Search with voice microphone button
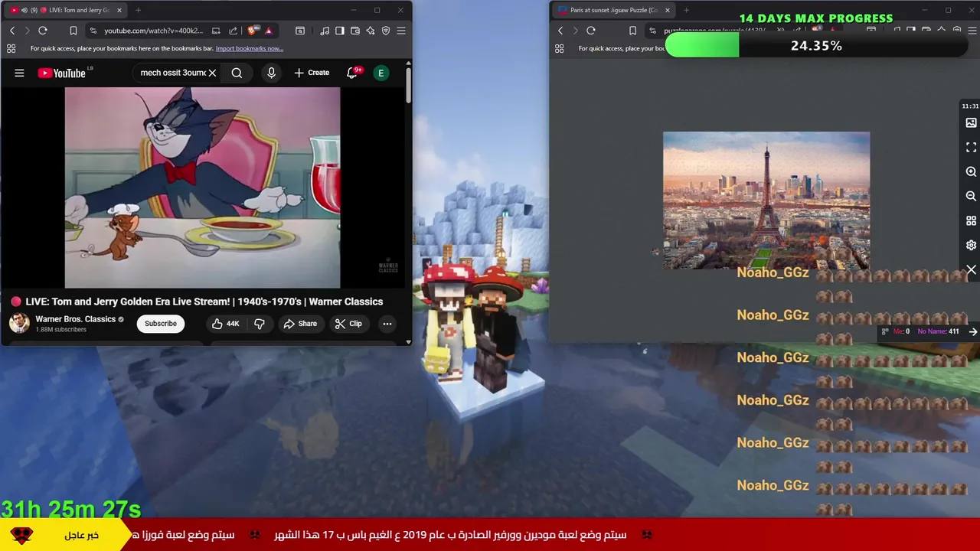Screen dimensions: 980x551 coord(271,73)
